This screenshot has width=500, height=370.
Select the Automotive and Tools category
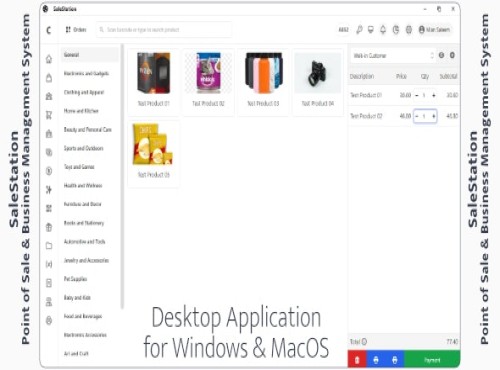click(x=85, y=241)
